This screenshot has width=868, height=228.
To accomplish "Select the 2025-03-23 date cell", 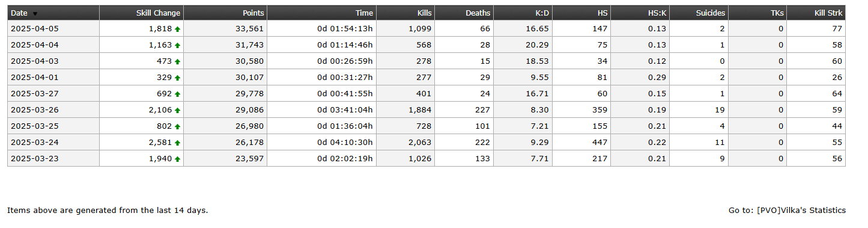I will [x=53, y=159].
